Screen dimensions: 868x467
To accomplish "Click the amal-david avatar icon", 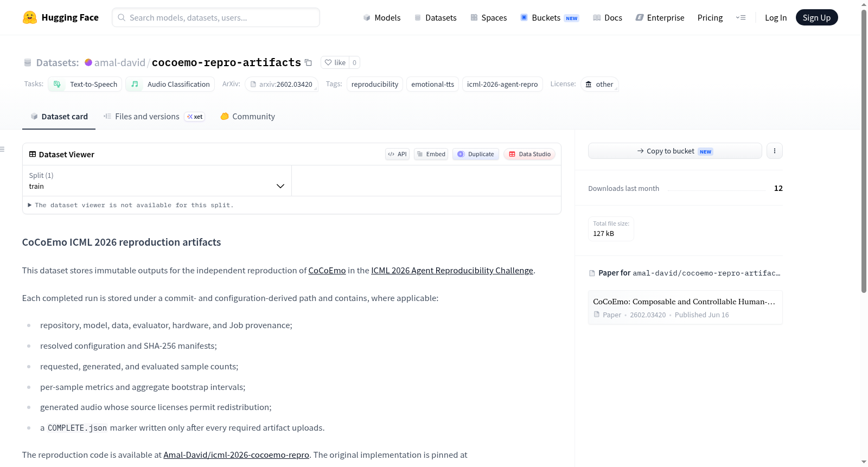I will 88,62.
